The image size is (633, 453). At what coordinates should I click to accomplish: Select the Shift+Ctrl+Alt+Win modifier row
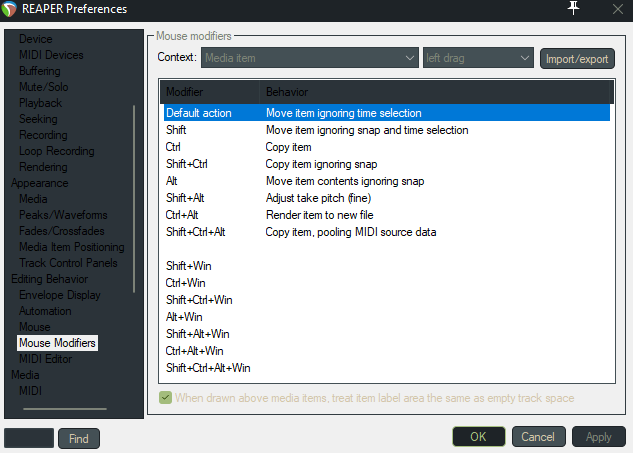coord(387,367)
